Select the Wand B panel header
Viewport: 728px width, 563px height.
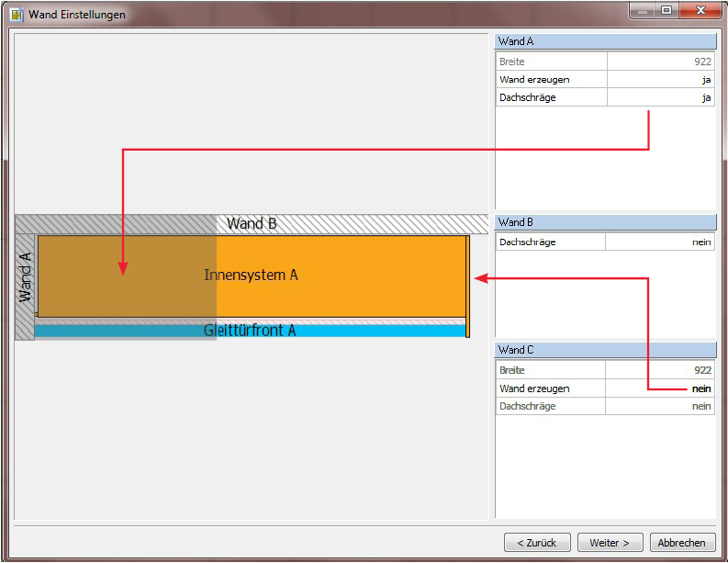(x=605, y=222)
